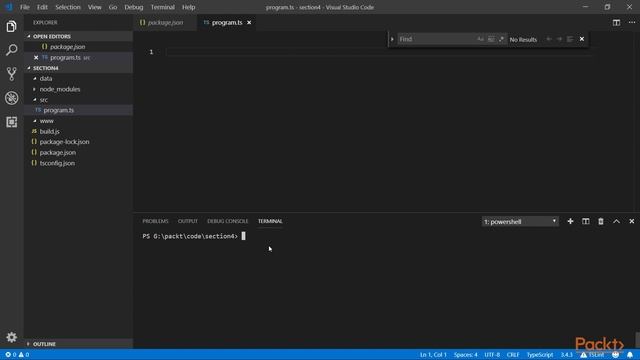Click TypeScript language mode selector
Viewport: 640px width, 360px height.
click(540, 355)
